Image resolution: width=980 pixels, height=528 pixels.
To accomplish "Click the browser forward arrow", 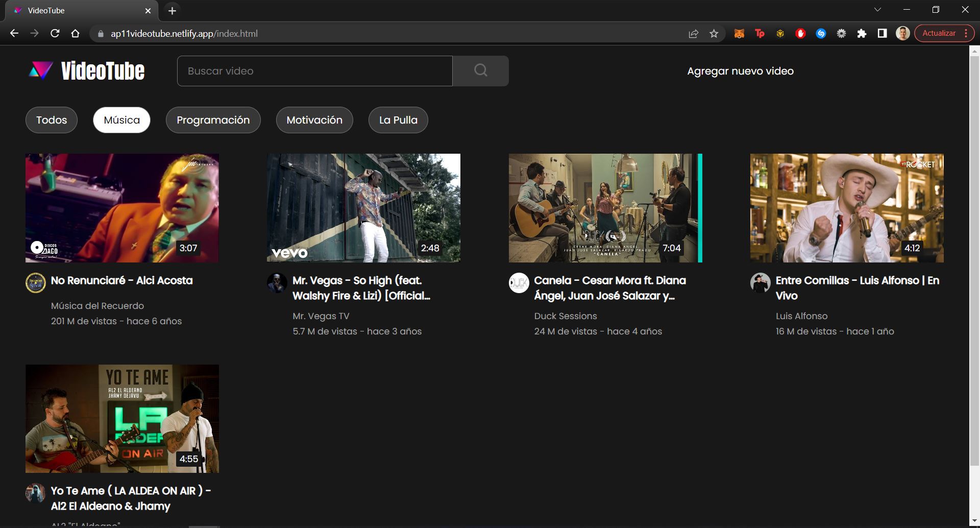I will tap(35, 33).
